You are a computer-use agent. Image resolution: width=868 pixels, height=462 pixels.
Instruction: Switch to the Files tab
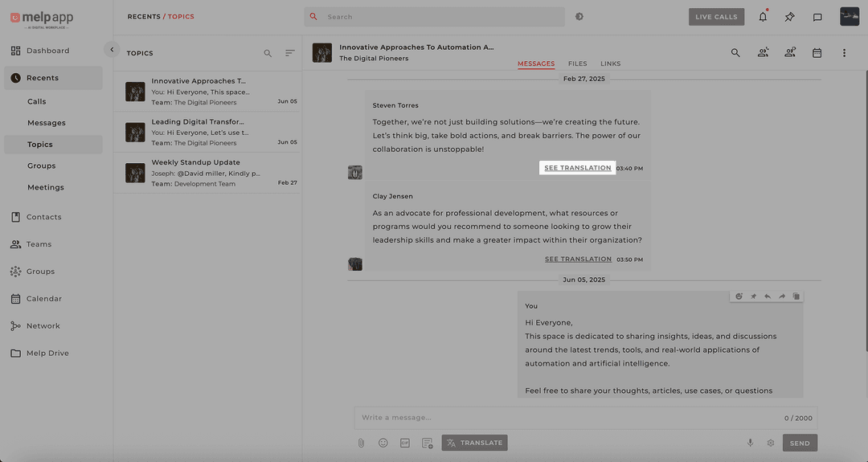[577, 63]
